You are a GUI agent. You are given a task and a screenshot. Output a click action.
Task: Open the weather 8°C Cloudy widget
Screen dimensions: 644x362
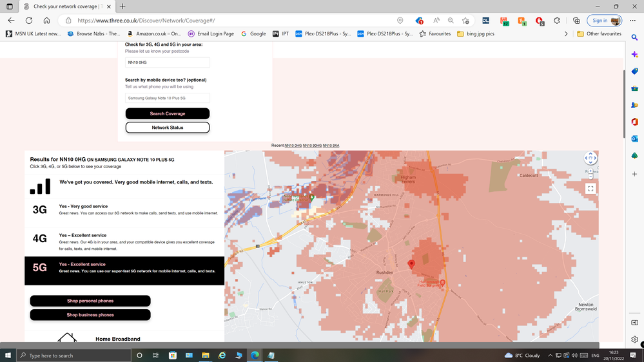pyautogui.click(x=522, y=356)
